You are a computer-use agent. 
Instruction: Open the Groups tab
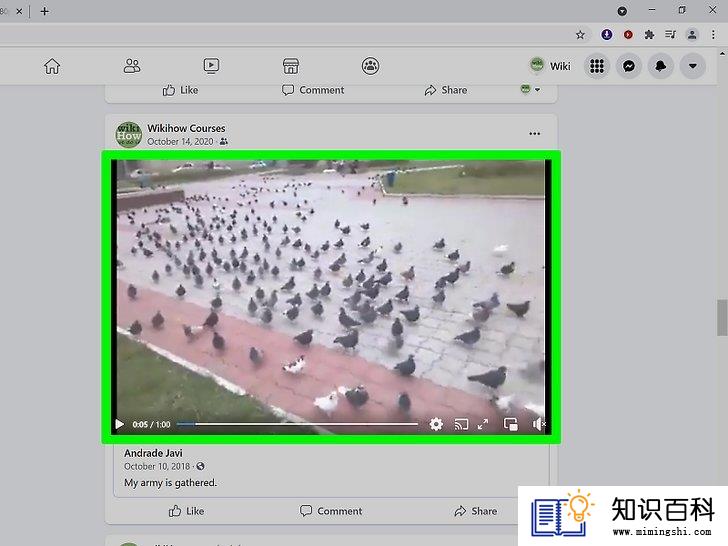[x=370, y=66]
